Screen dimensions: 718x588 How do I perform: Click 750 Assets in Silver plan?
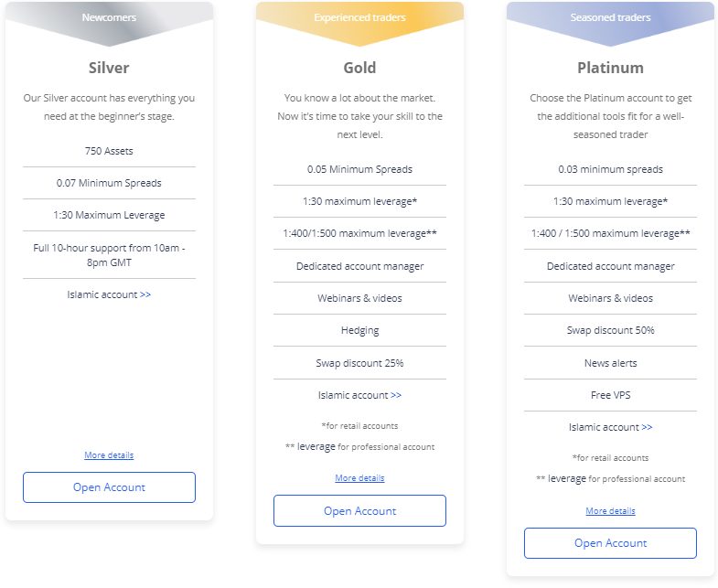point(109,151)
